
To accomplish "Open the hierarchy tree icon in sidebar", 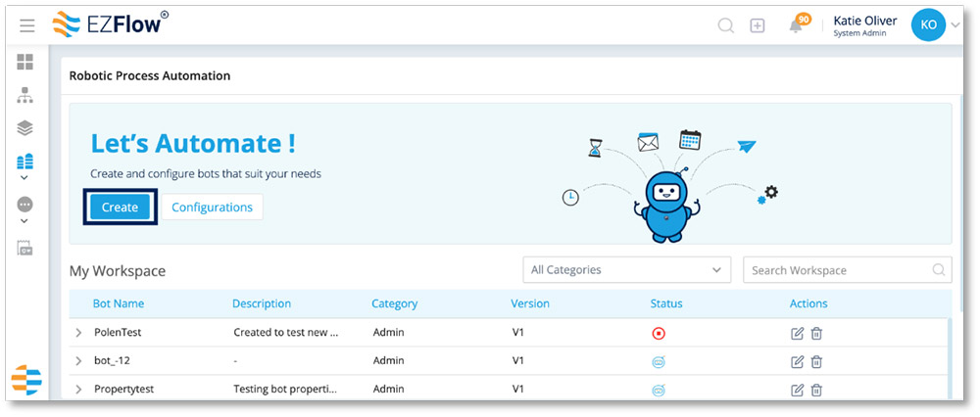I will point(25,96).
